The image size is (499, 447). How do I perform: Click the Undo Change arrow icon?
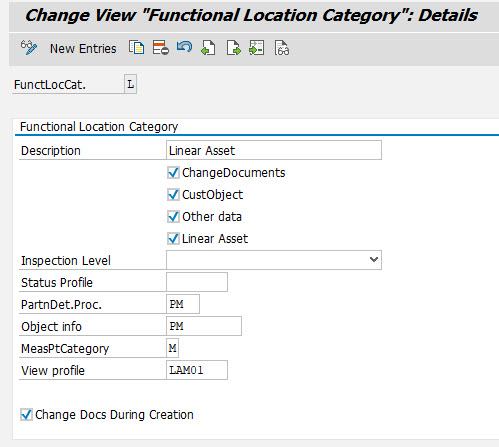[x=185, y=47]
